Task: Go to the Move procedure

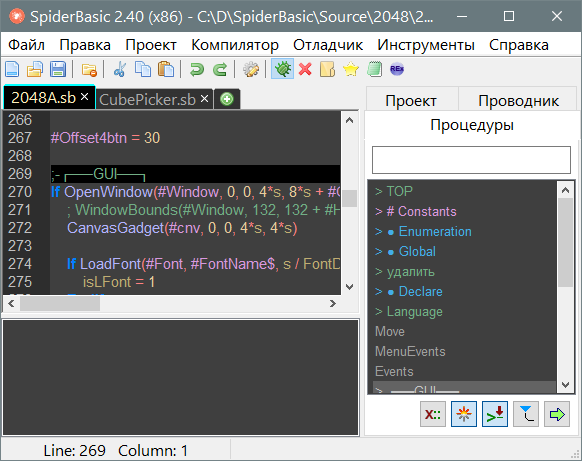Action: pos(390,331)
